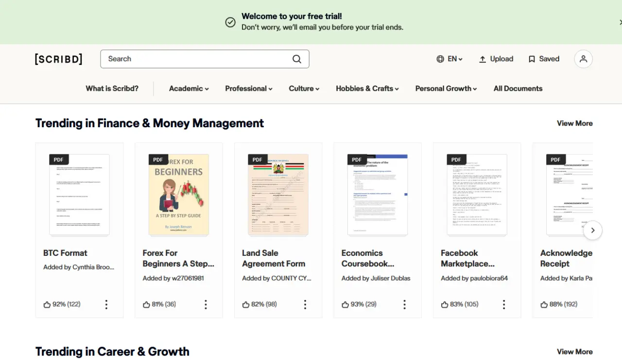622x364 pixels.
Task: Advance the Finance carousel to next items
Action: [x=593, y=231]
